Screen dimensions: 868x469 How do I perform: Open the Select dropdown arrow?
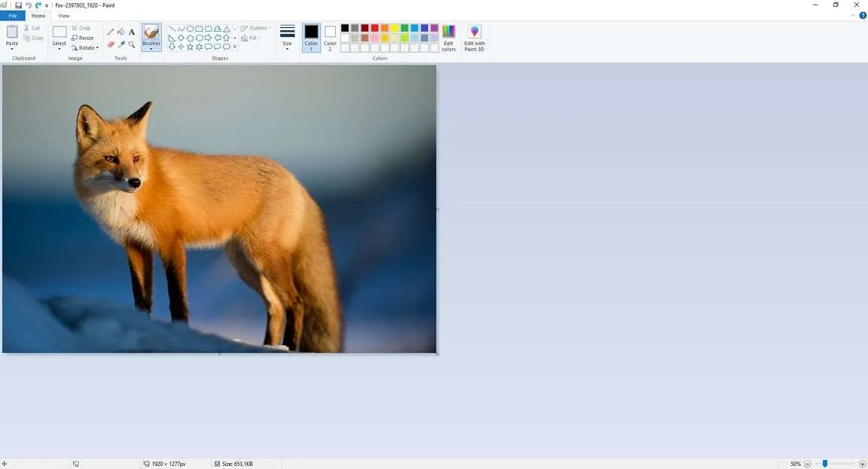click(x=60, y=49)
